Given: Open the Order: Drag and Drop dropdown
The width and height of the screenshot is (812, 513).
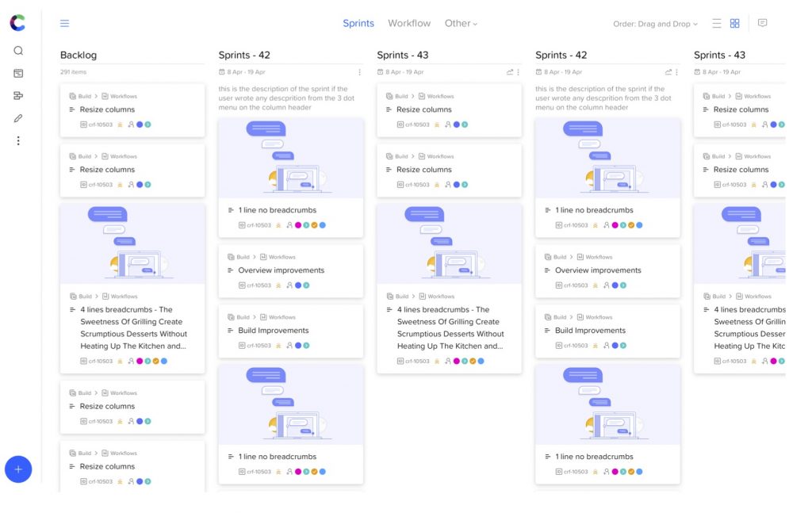Looking at the screenshot, I should (x=655, y=24).
